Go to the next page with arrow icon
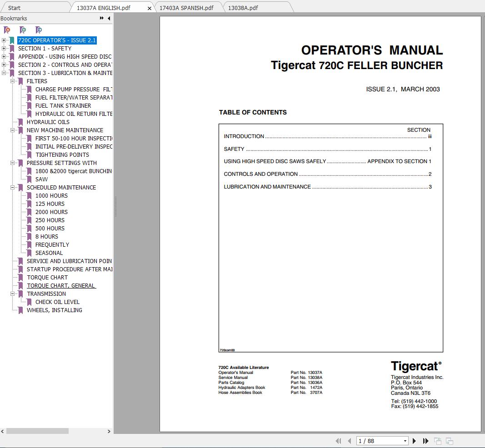Screen dimensions: 485x448 tap(414, 441)
